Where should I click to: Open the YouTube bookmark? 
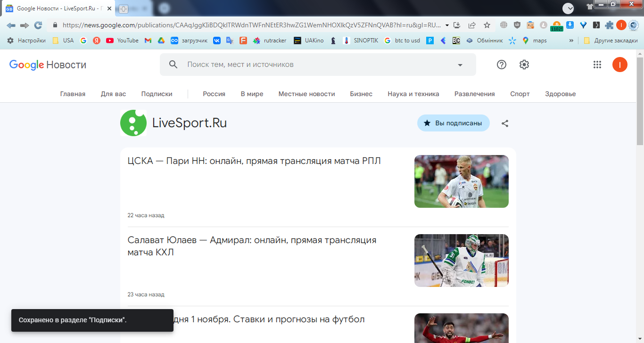[123, 41]
